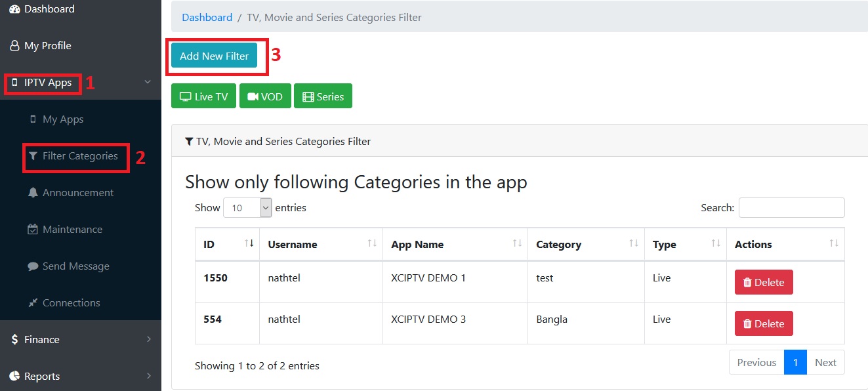Collapse the IPTV Apps sidebar section chevron
This screenshot has width=868, height=391.
pyautogui.click(x=148, y=82)
